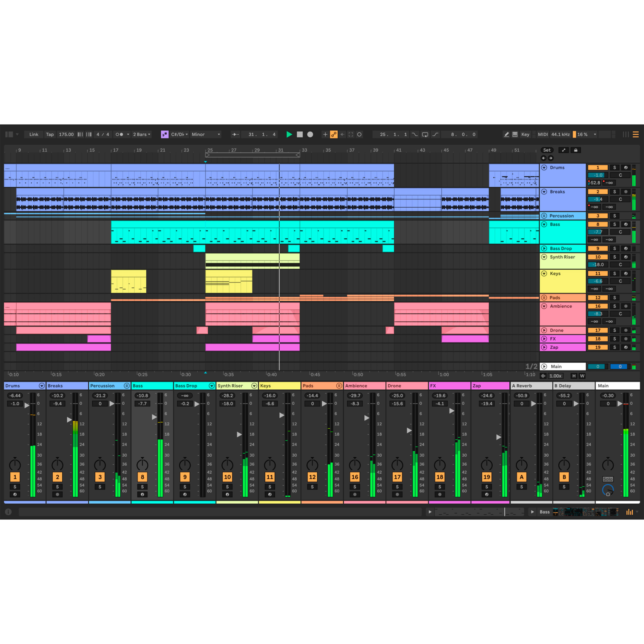
Task: Enter Key mapping mode
Action: click(x=525, y=134)
